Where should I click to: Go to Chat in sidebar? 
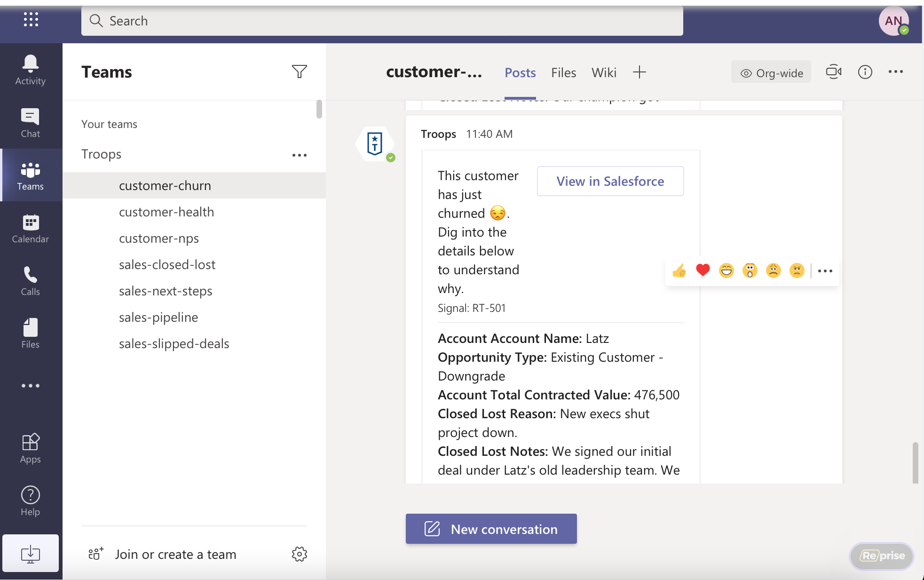coord(31,123)
